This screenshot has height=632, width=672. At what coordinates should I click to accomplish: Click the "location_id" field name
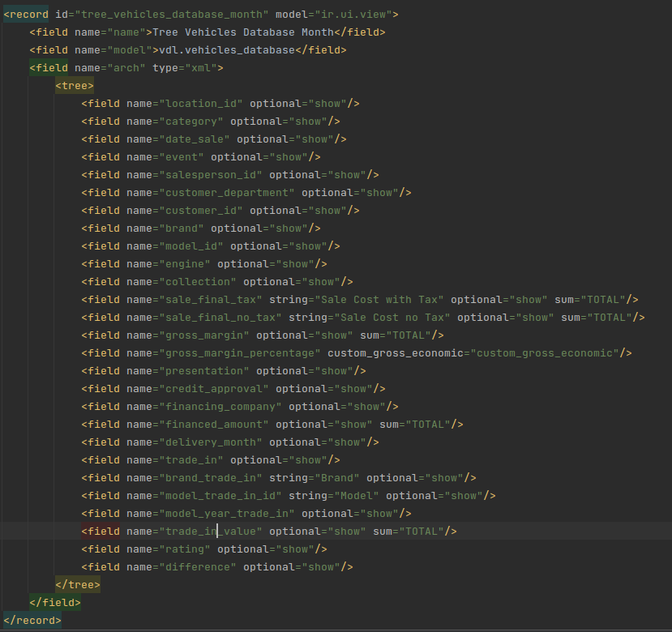(201, 104)
